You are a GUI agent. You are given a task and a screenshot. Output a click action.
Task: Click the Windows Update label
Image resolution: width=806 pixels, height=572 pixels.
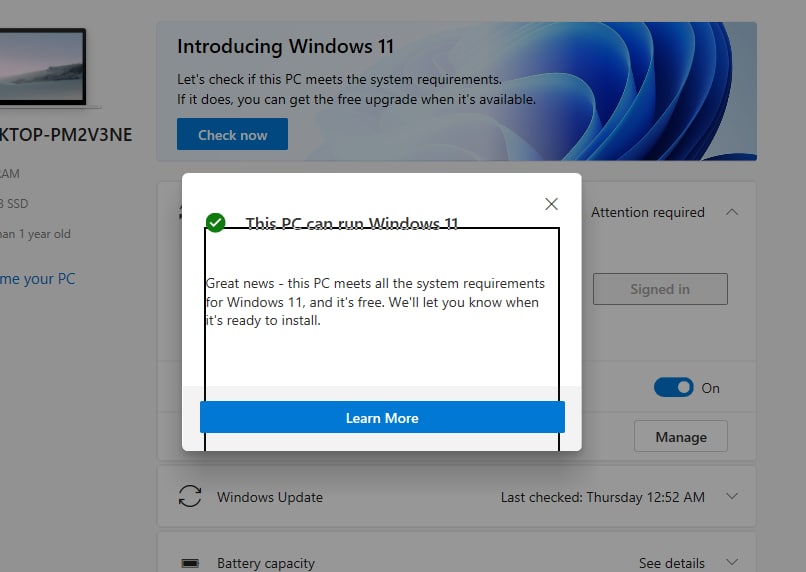[x=270, y=497]
